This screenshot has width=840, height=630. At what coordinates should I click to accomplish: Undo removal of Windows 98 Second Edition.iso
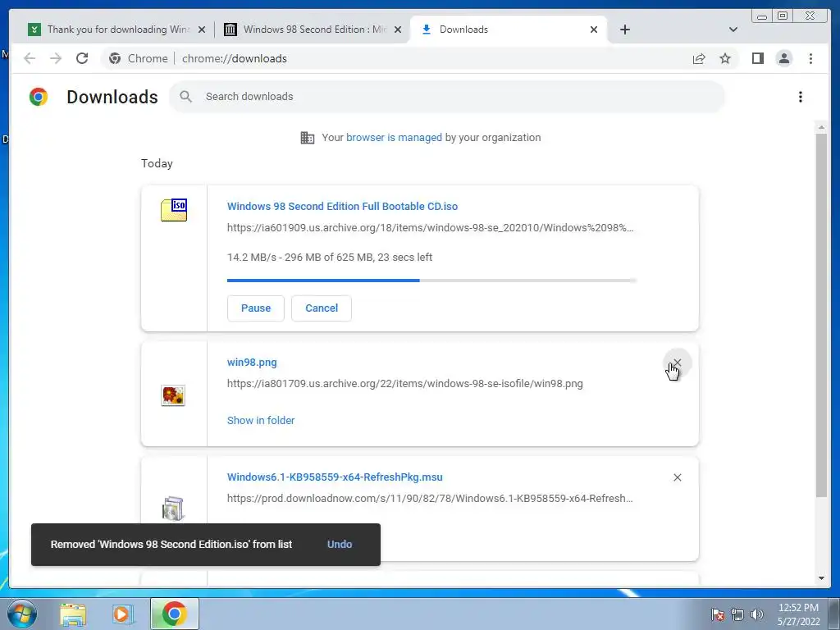point(340,545)
